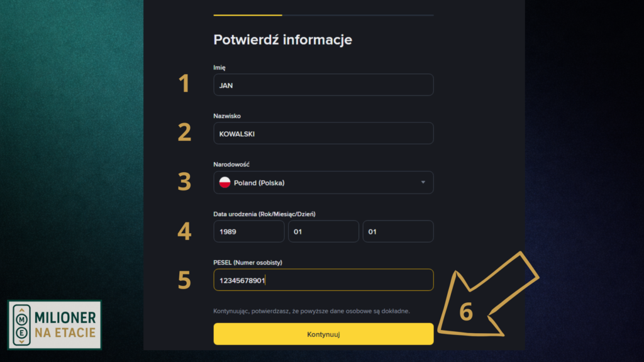
Task: Click the Polish flag icon
Action: coord(225,182)
